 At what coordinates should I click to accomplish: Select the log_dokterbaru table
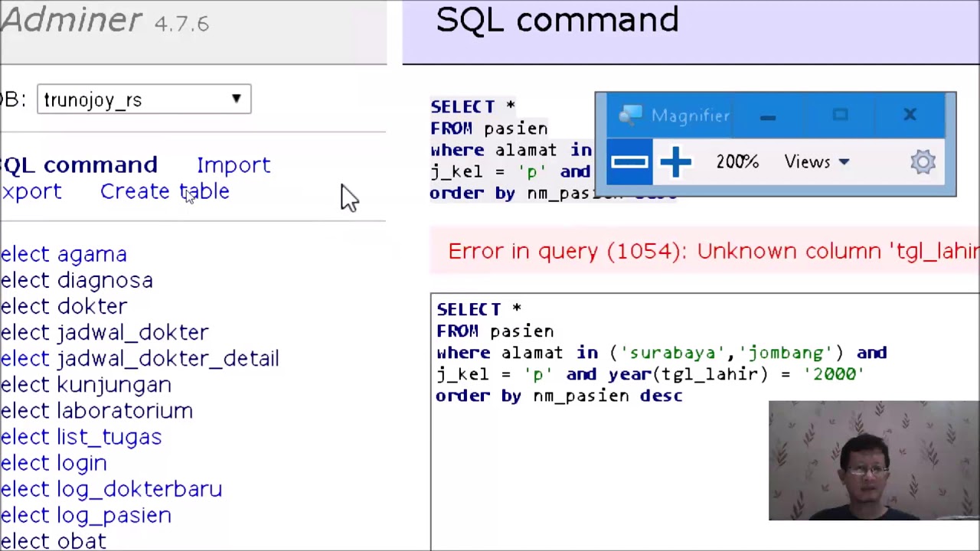pos(139,489)
